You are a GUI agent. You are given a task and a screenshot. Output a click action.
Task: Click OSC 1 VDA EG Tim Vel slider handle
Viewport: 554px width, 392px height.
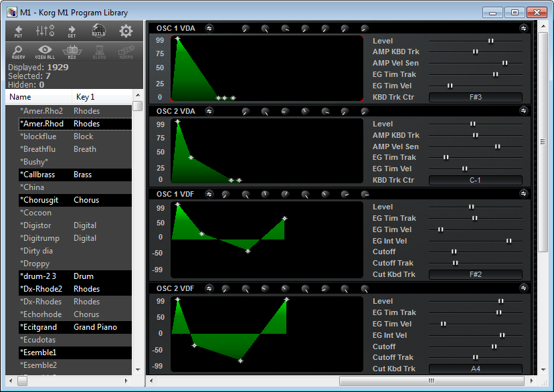pyautogui.click(x=450, y=86)
